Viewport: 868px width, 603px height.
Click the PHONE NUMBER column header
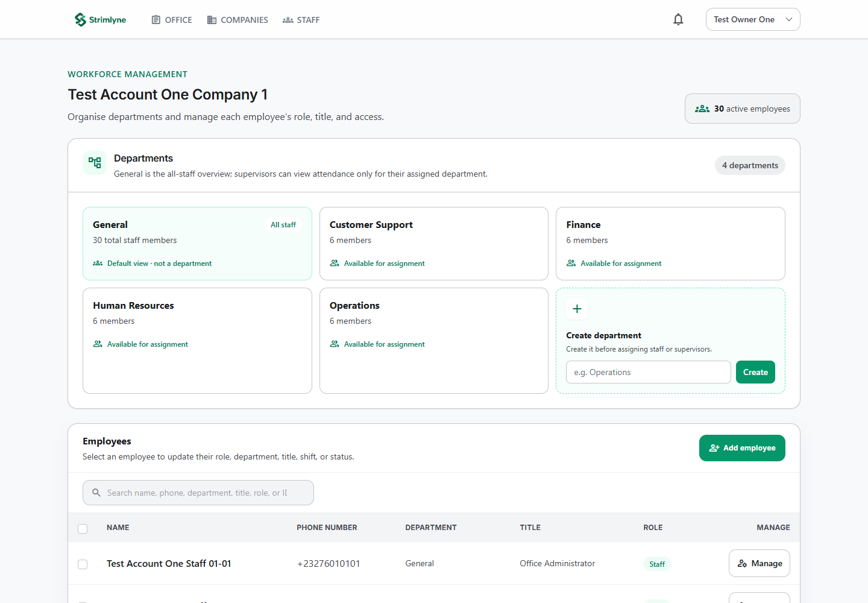327,528
